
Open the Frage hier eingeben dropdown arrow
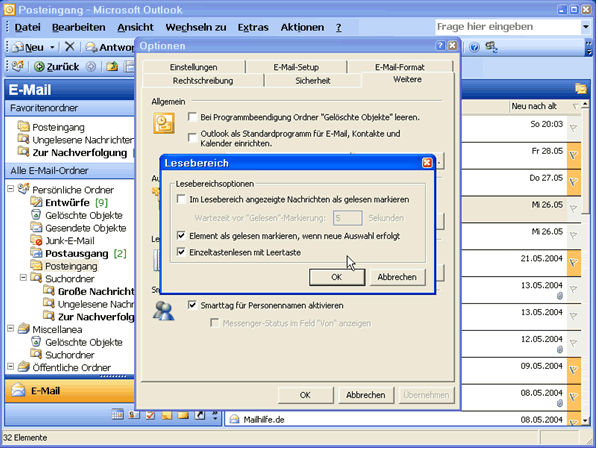(585, 27)
